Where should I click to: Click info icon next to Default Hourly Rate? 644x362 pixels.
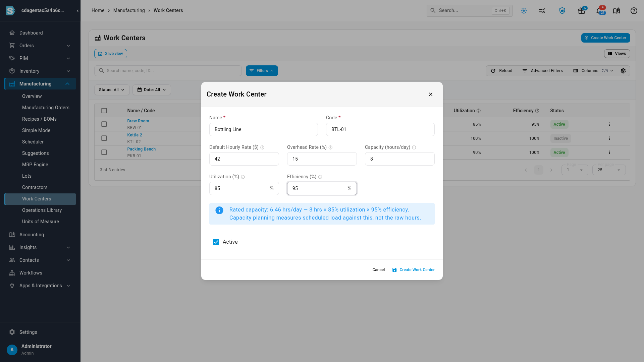pos(262,147)
